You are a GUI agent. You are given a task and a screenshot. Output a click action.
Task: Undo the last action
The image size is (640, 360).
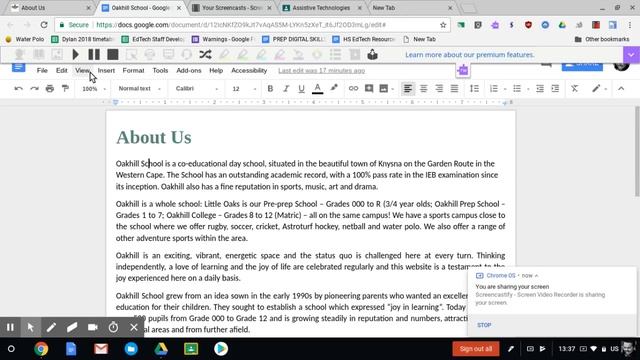point(18,89)
